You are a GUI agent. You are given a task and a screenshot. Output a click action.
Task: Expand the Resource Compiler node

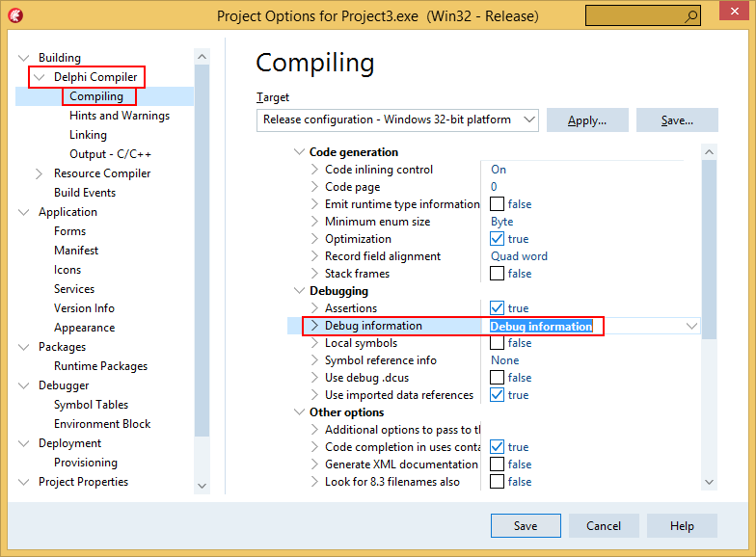(39, 173)
